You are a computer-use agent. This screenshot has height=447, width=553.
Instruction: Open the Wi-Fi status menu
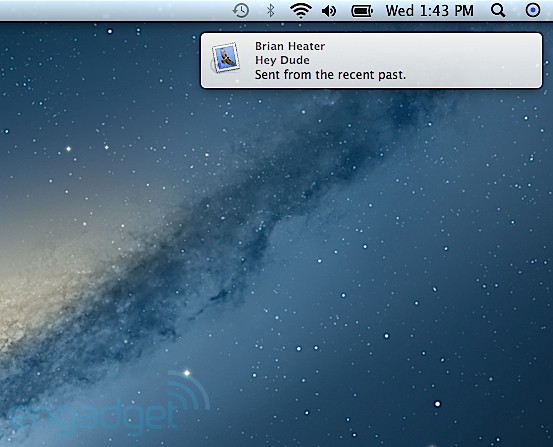coord(300,10)
